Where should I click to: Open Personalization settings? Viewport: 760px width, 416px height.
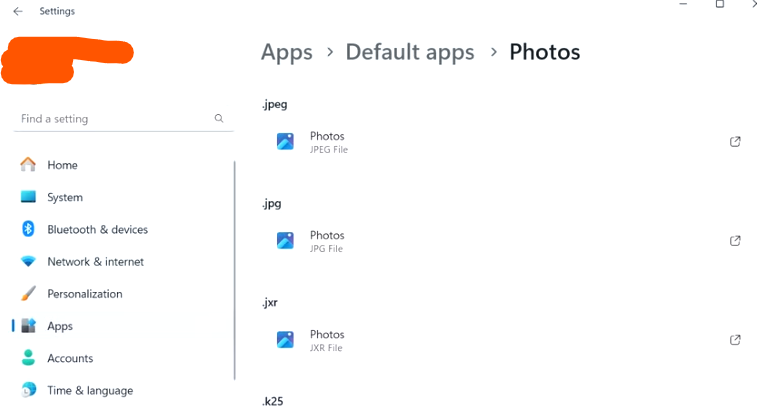coord(84,294)
